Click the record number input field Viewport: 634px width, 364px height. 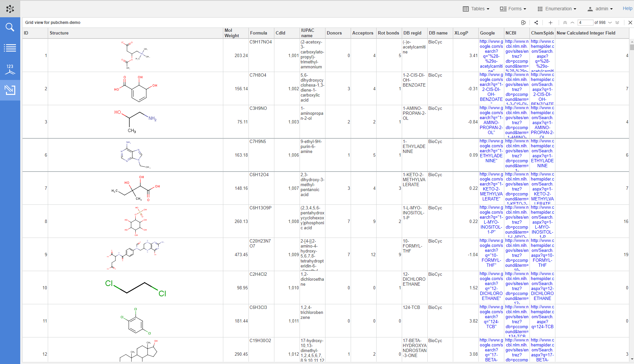point(585,23)
